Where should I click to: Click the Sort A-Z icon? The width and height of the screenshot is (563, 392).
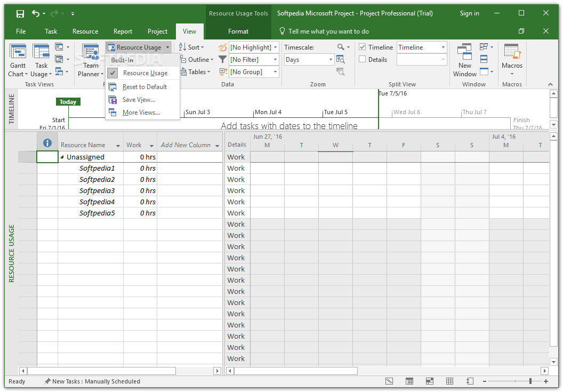(182, 47)
